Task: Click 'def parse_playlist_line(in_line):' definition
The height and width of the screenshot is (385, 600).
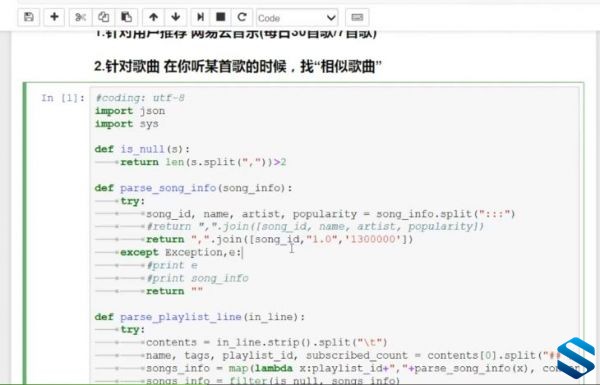Action: (x=200, y=317)
